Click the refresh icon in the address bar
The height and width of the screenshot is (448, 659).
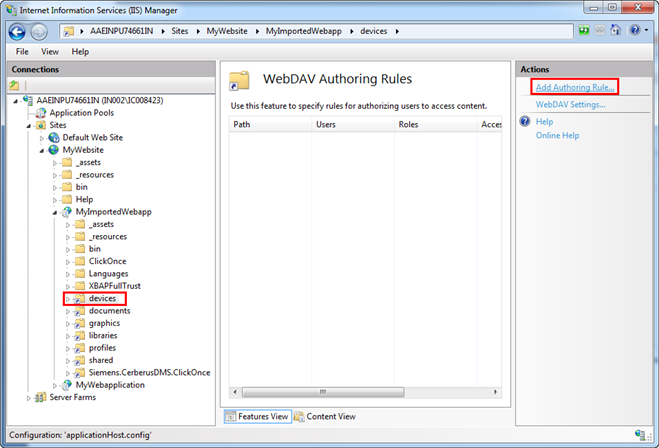pyautogui.click(x=584, y=31)
